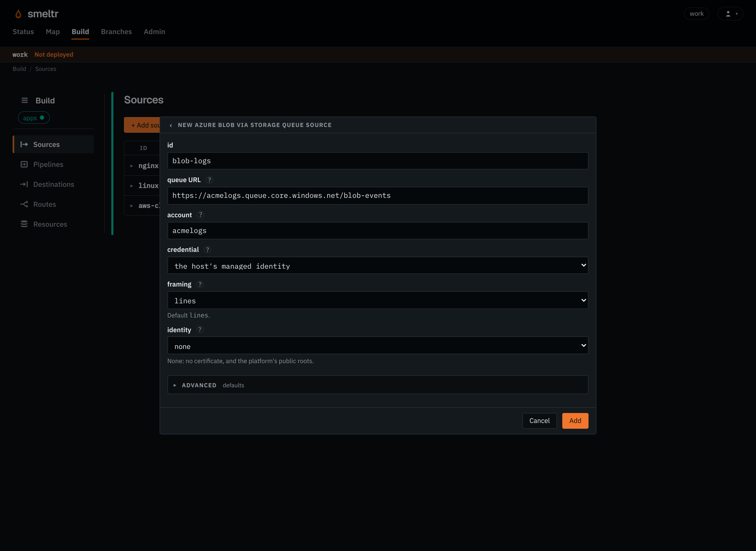Expand the linux source row
Screen dimensions: 756x551
click(132, 186)
